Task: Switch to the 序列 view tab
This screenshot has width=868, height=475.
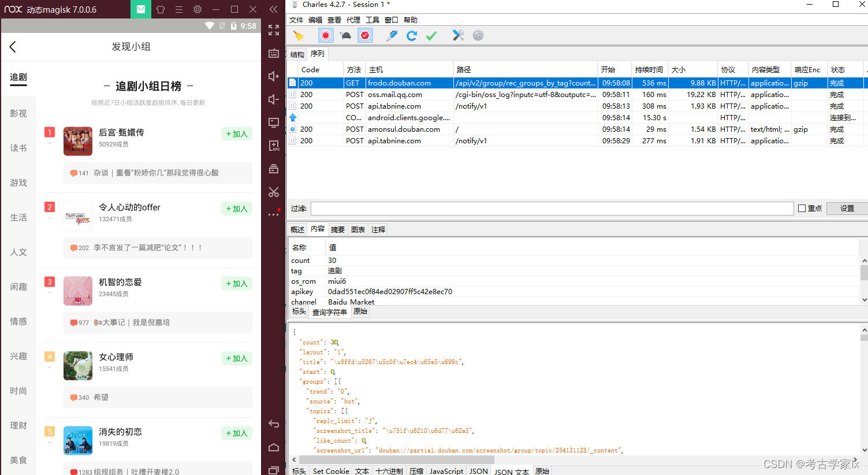Action: 318,54
